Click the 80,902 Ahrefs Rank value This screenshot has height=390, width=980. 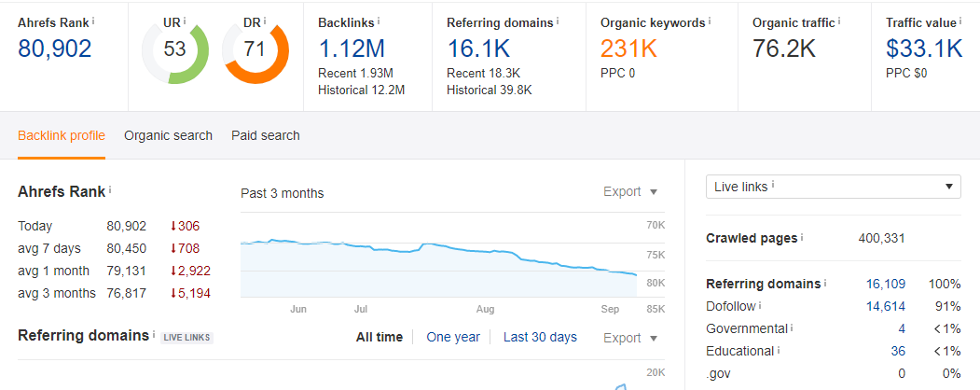(54, 49)
